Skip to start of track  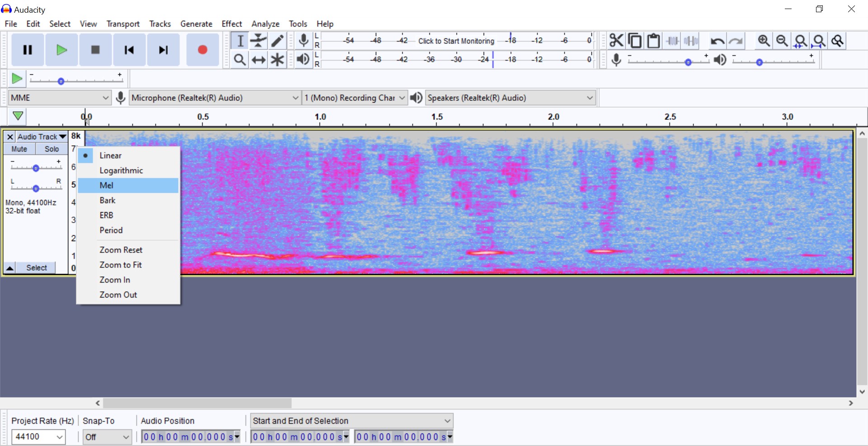129,50
